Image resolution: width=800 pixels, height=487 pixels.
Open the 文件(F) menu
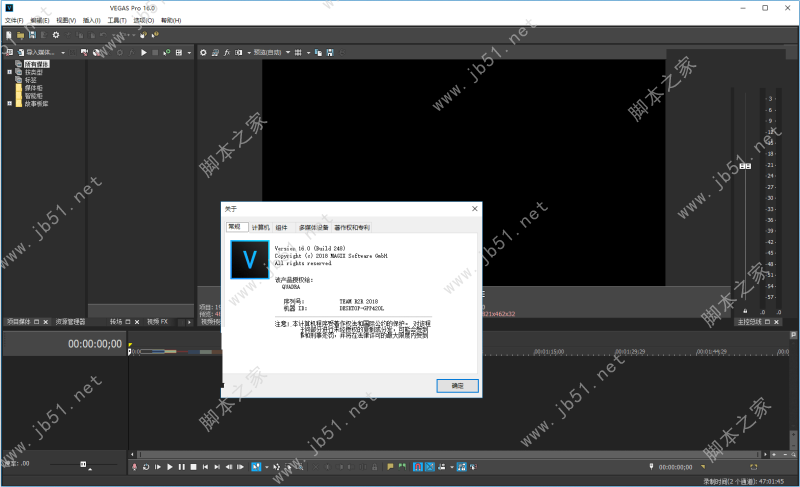pos(14,20)
